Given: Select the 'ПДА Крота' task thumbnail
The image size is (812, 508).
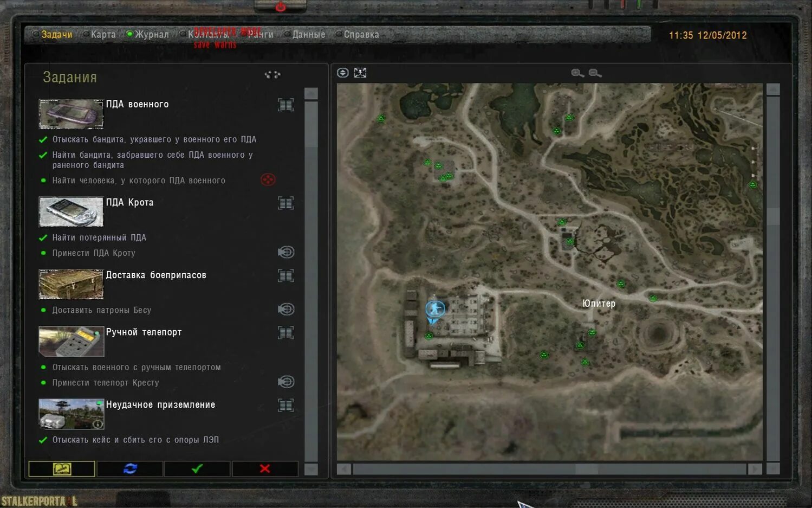Looking at the screenshot, I should coord(71,211).
